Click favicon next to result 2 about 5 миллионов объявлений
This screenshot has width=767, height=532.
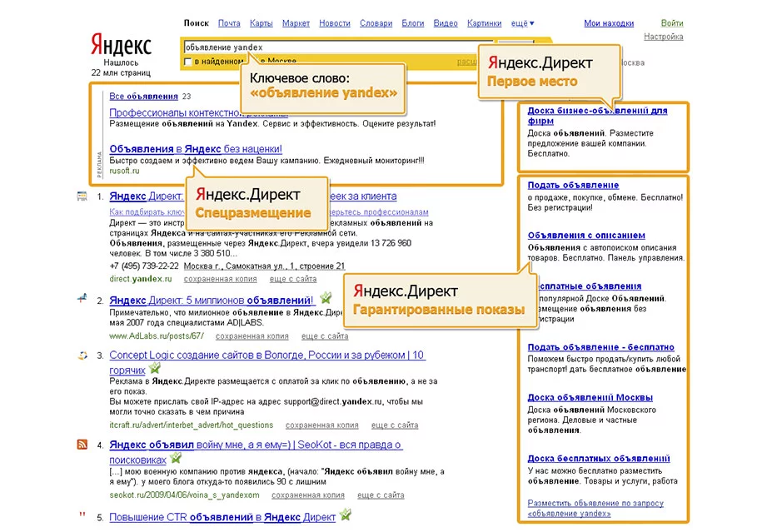click(x=82, y=298)
